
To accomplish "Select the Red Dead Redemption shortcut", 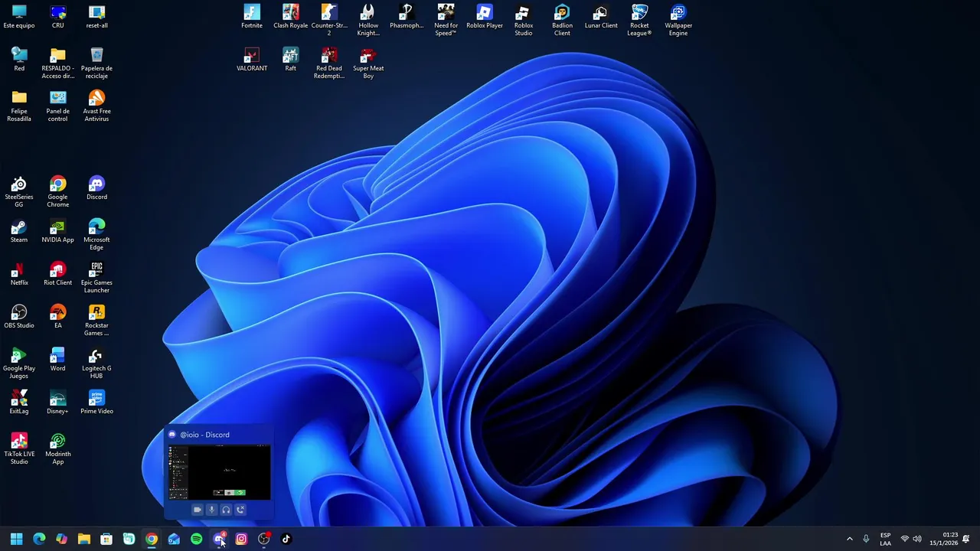I will pos(329,63).
